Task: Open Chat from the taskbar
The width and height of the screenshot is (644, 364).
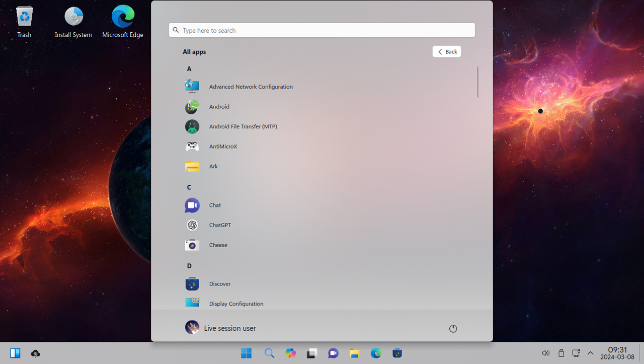Action: [333, 353]
